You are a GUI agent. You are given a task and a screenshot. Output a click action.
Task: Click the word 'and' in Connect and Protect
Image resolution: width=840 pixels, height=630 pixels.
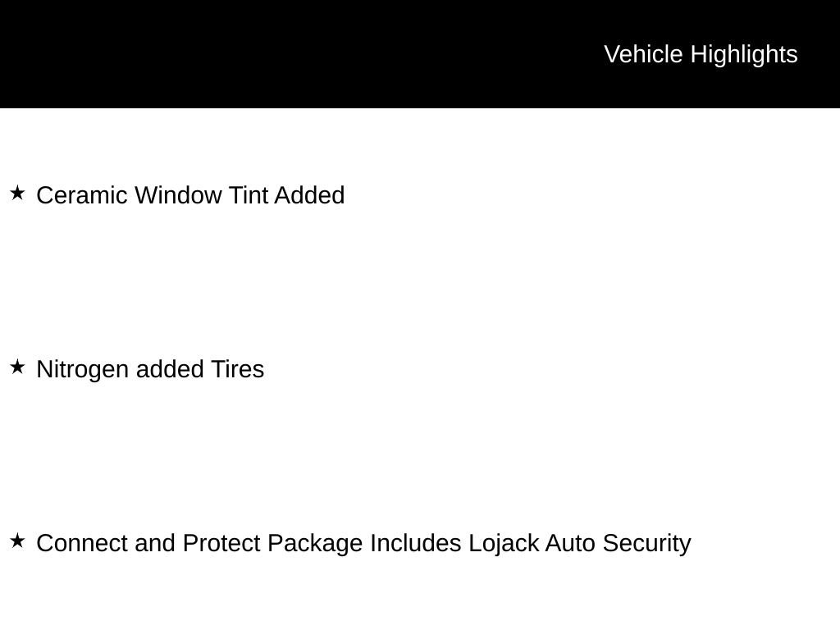pyautogui.click(x=155, y=543)
